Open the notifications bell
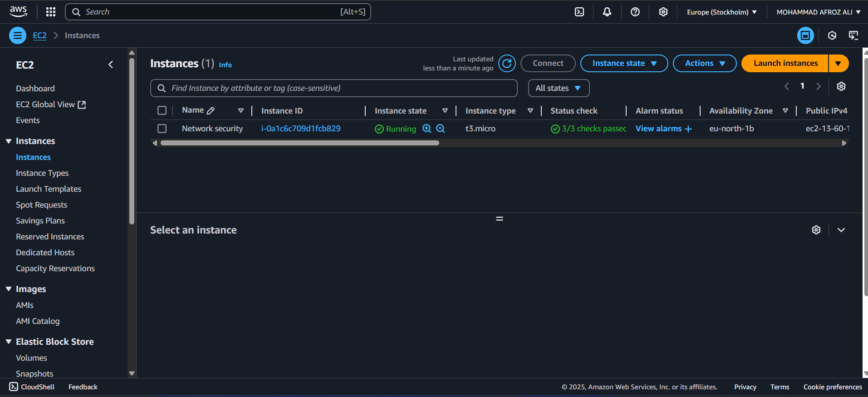868x397 pixels. pyautogui.click(x=607, y=12)
